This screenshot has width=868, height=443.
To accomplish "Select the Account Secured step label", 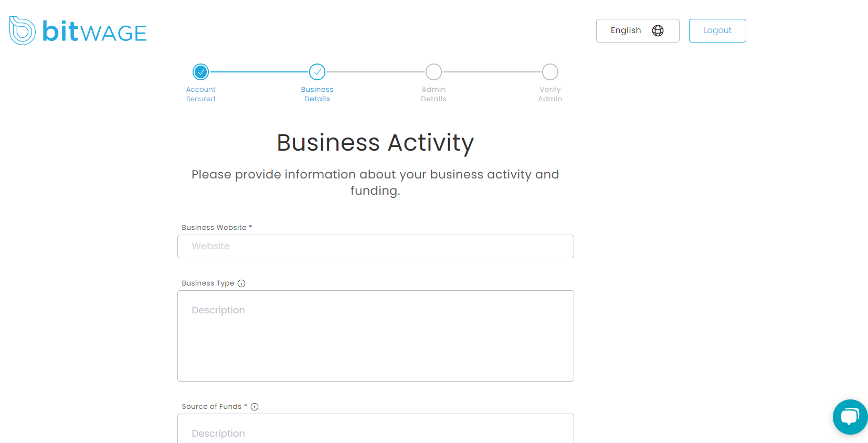I will (x=200, y=94).
